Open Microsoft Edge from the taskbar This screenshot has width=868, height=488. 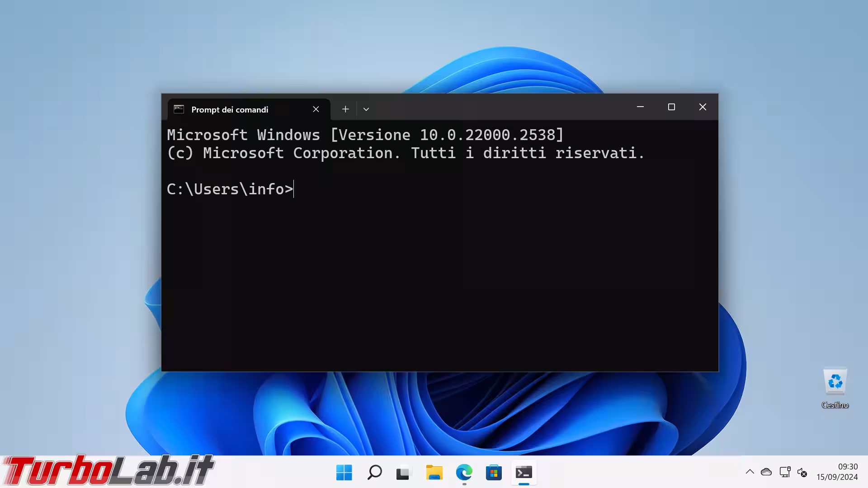pos(464,473)
